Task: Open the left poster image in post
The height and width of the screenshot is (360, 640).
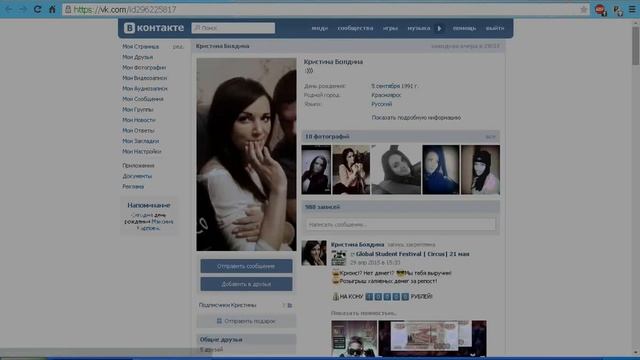Action: pyautogui.click(x=354, y=338)
